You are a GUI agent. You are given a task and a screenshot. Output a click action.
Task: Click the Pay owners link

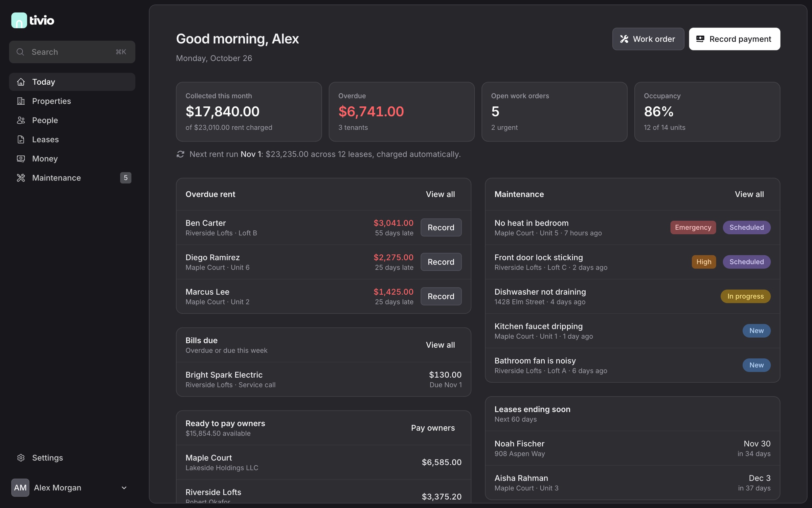[433, 428]
